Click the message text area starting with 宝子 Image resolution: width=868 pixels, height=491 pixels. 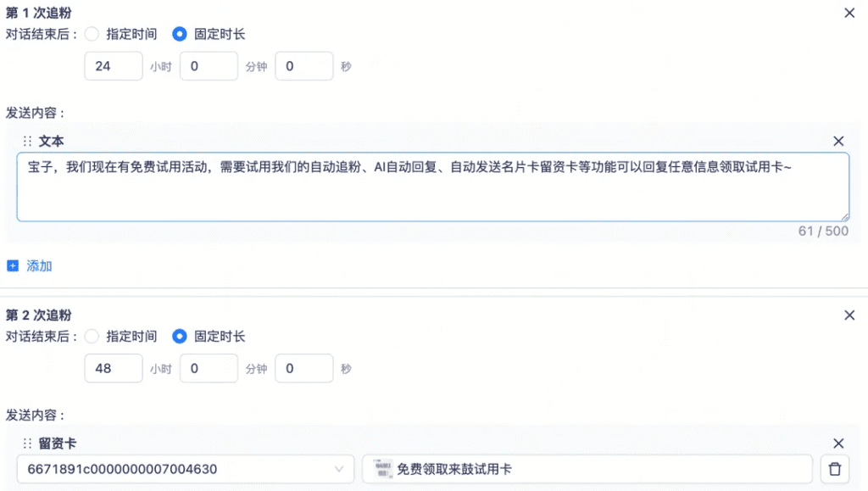click(x=432, y=187)
